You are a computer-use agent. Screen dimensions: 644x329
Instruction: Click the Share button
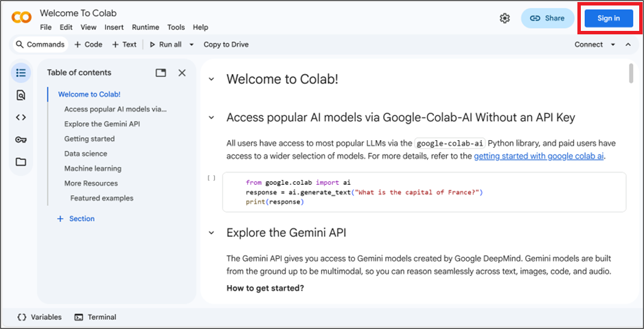tap(547, 18)
